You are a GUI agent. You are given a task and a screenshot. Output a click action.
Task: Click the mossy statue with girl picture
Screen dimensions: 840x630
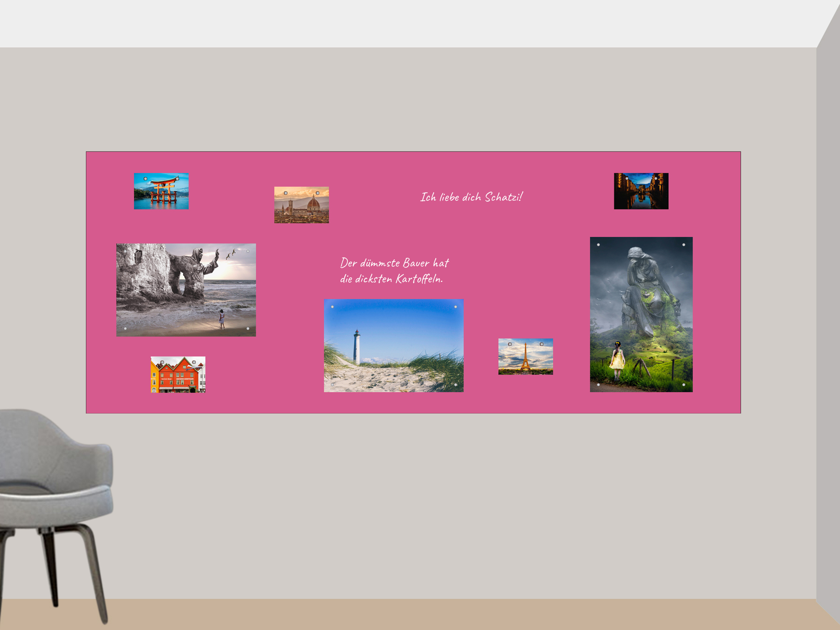pos(641,314)
